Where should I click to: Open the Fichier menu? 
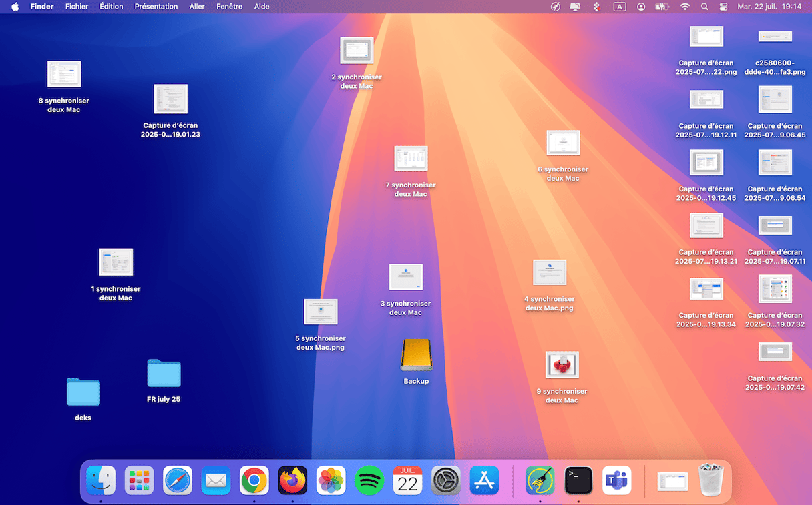pos(77,7)
